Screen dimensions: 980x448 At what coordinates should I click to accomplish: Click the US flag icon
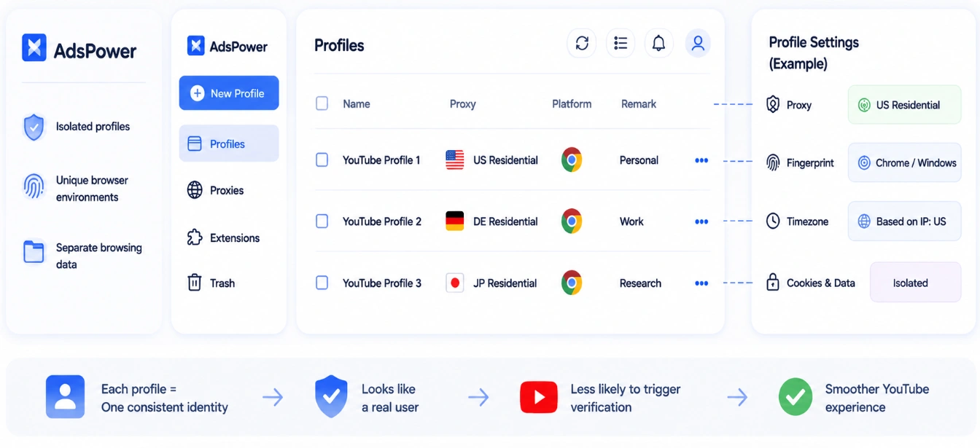point(455,160)
